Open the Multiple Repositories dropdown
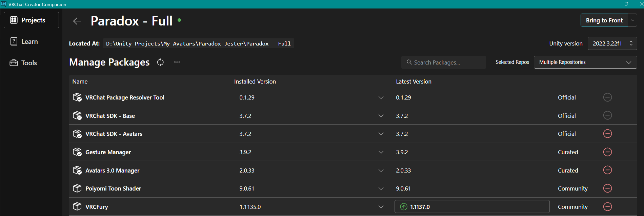This screenshot has width=644, height=216. 585,62
